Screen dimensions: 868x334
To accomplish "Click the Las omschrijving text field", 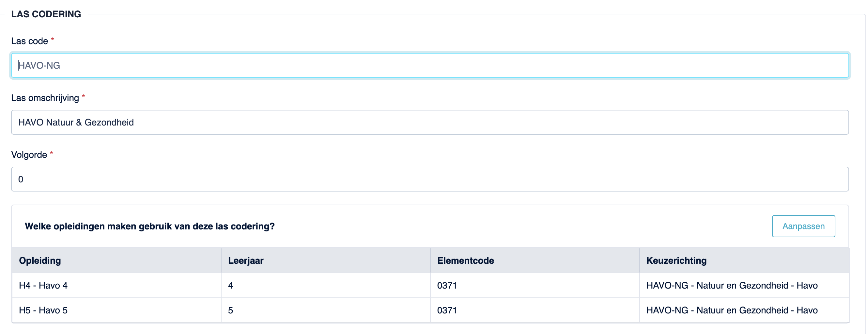I will point(430,122).
